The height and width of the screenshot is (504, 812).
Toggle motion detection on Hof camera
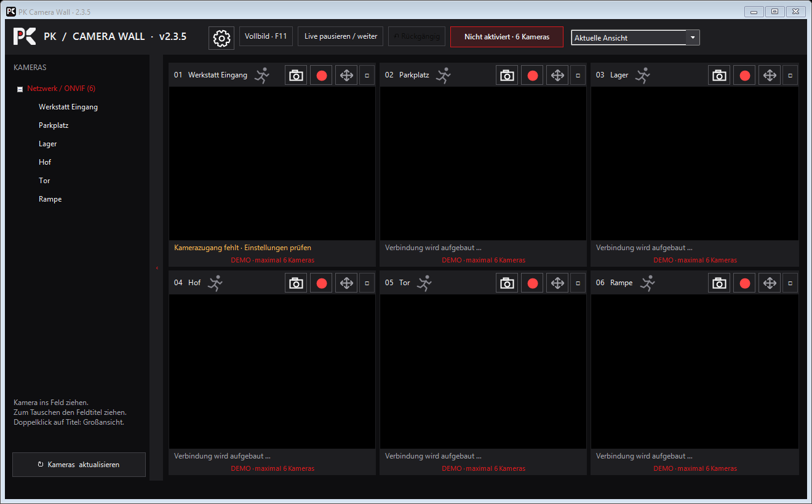(x=215, y=283)
